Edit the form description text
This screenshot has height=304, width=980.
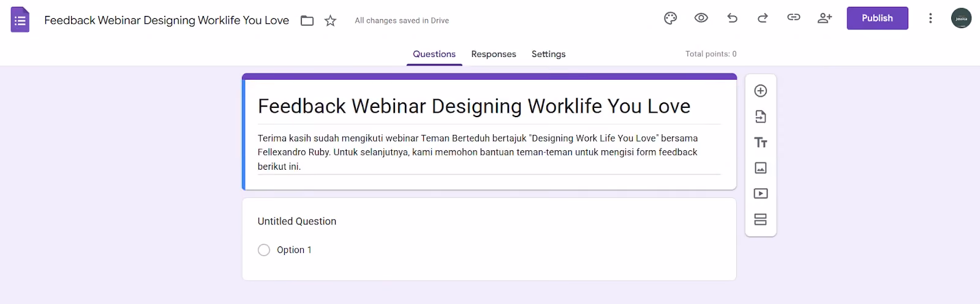(x=489, y=153)
